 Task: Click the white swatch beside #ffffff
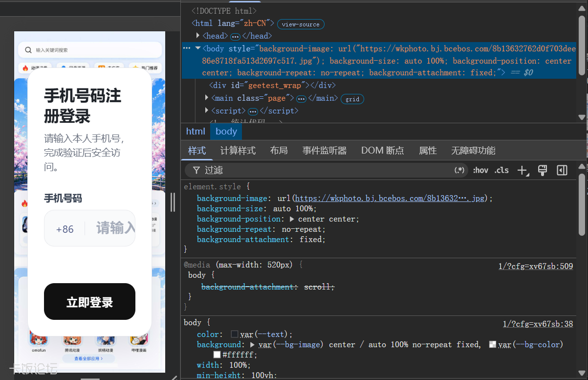[217, 355]
